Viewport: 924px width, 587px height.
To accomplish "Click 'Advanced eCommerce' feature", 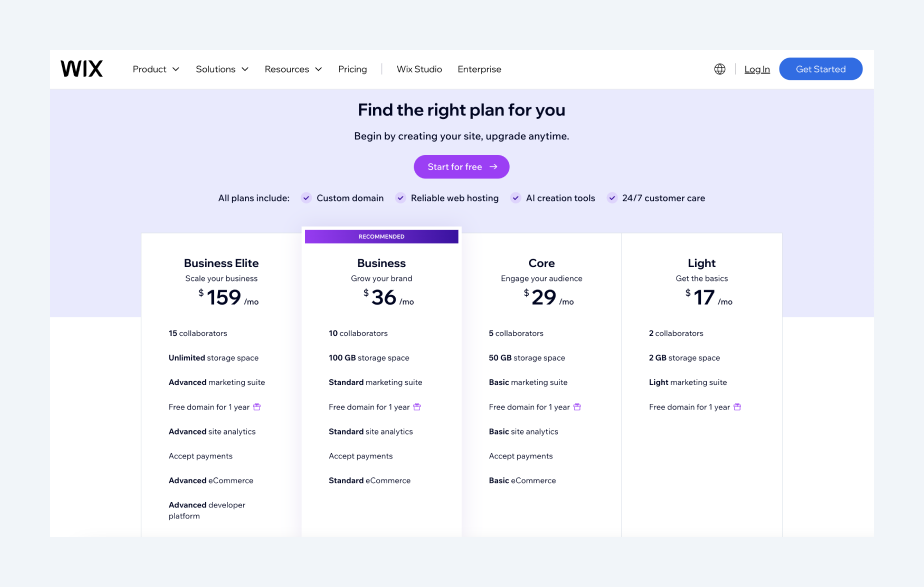I will tap(210, 480).
